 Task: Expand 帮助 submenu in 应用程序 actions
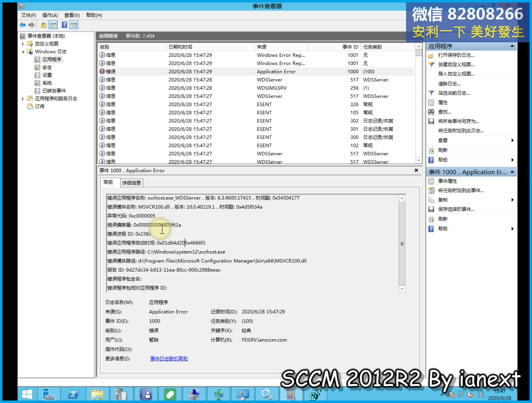513,160
